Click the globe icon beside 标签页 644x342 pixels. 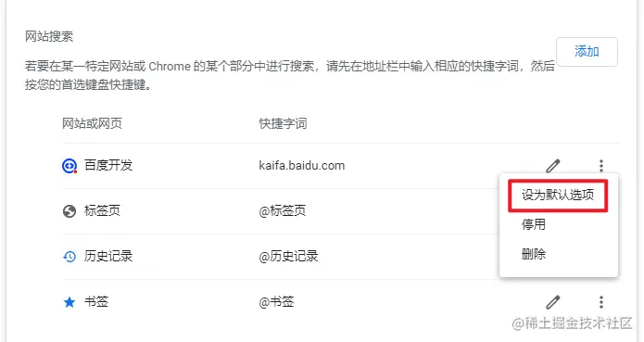pyautogui.click(x=69, y=211)
